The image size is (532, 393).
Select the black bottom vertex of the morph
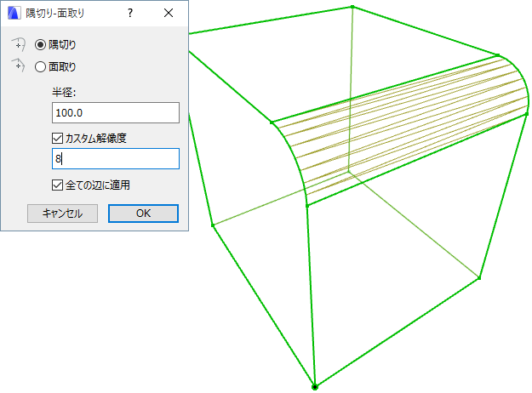315,387
